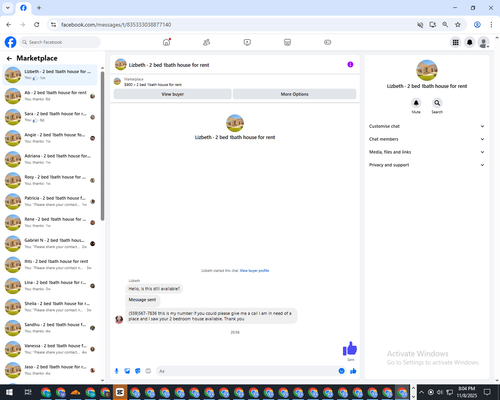Open the Friends tab icon
The height and width of the screenshot is (400, 500).
[207, 42]
